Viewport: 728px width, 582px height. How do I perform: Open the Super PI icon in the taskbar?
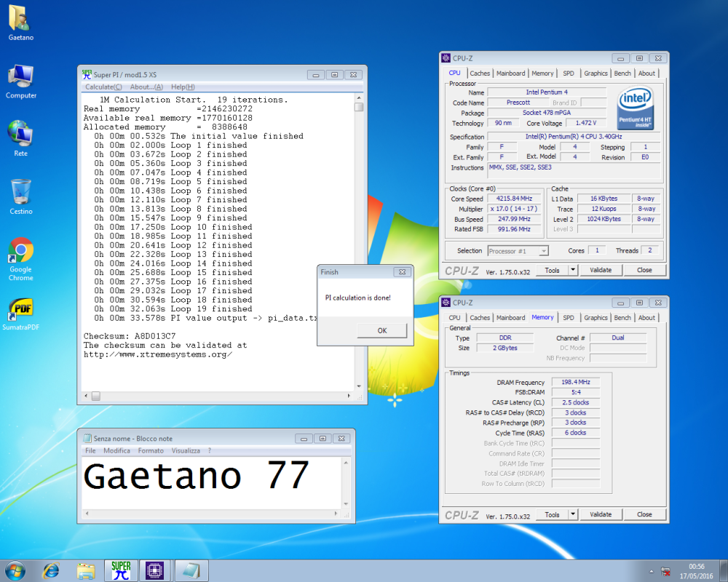pyautogui.click(x=120, y=570)
